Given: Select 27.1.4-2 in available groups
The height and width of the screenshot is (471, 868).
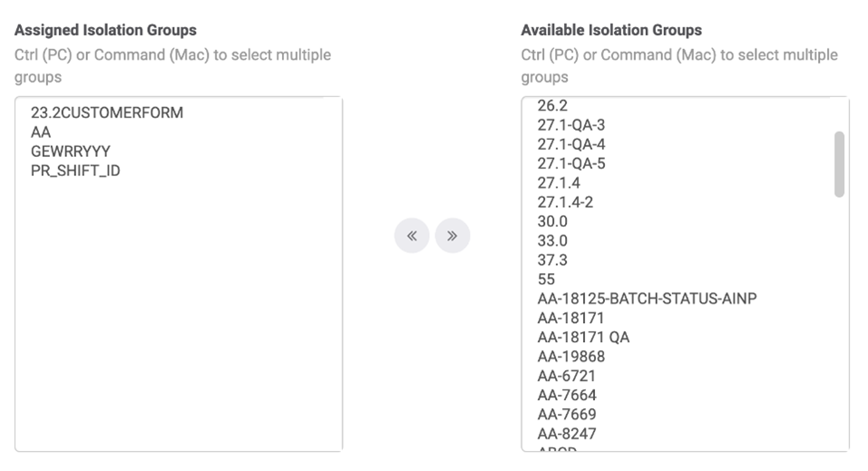Looking at the screenshot, I should click(x=565, y=201).
